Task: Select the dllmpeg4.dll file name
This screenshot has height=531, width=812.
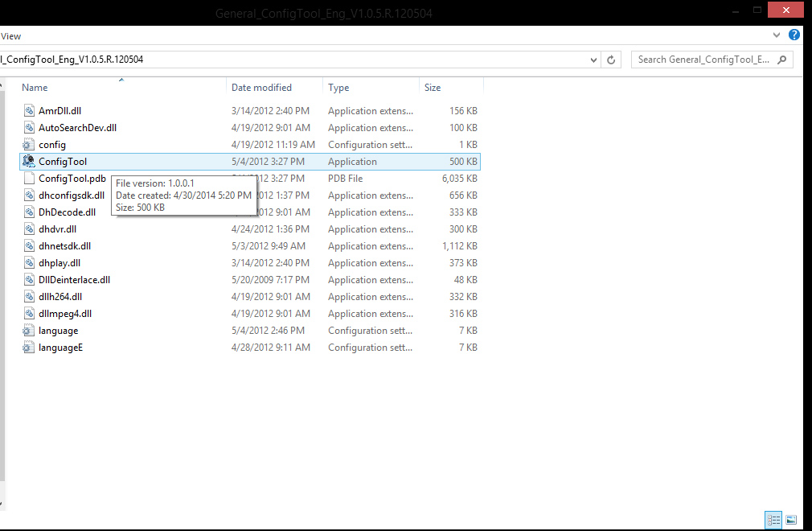Action: tap(65, 314)
